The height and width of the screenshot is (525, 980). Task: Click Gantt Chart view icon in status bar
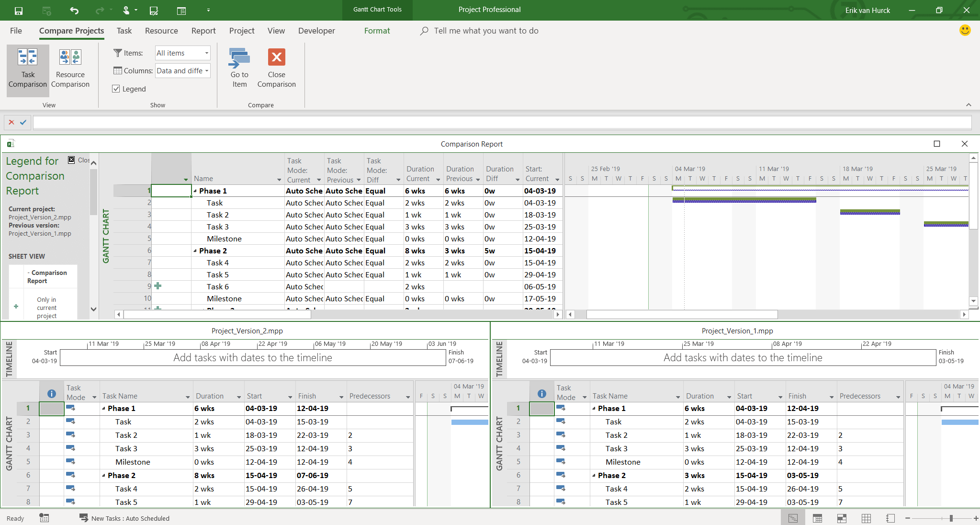pyautogui.click(x=793, y=518)
